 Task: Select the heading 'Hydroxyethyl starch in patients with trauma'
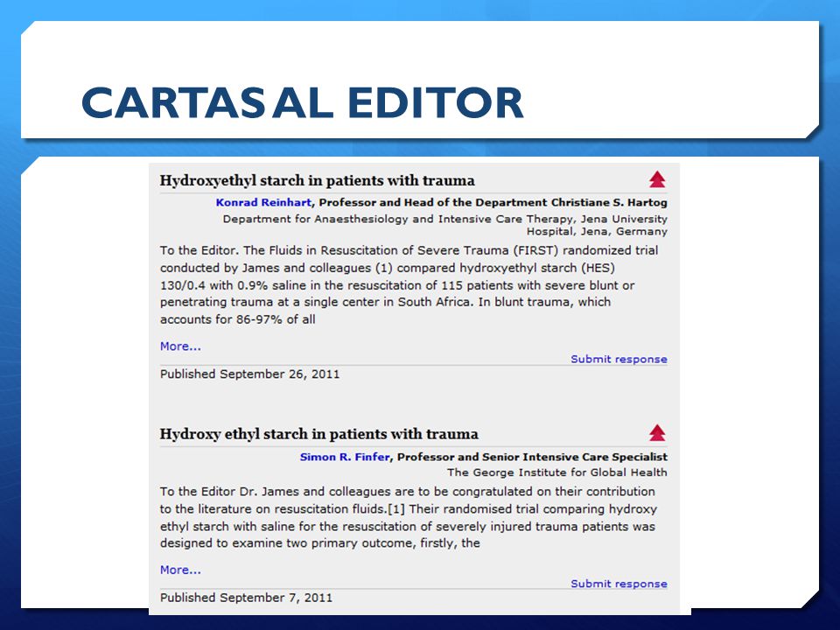click(317, 180)
